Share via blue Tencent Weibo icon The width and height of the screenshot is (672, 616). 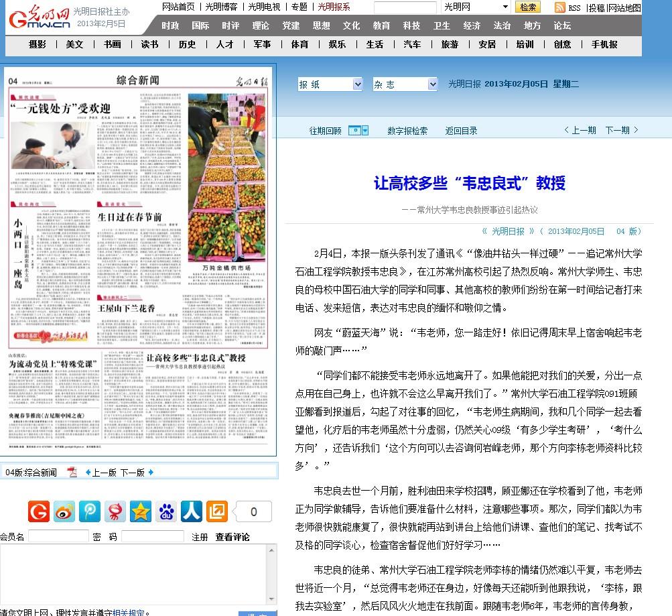pos(90,511)
